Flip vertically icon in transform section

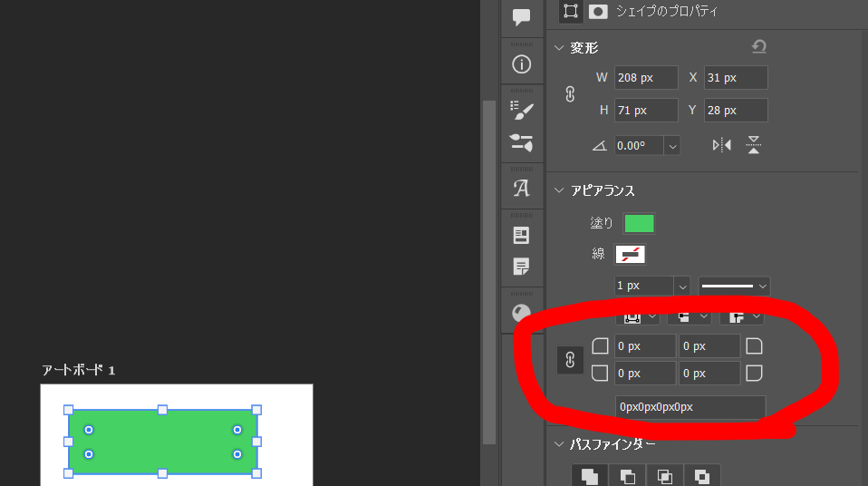pos(754,145)
